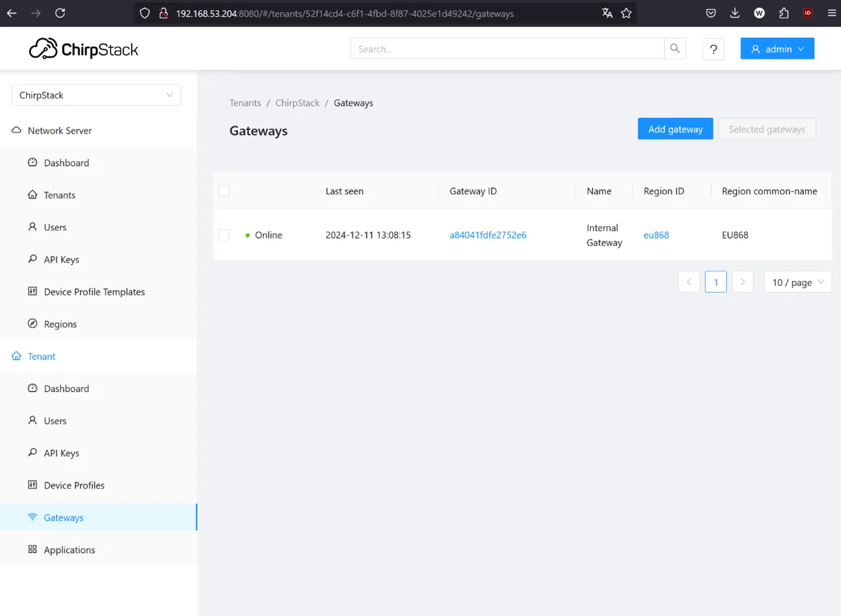Change the 10 / page size dropdown
This screenshot has height=616, width=841.
[797, 282]
